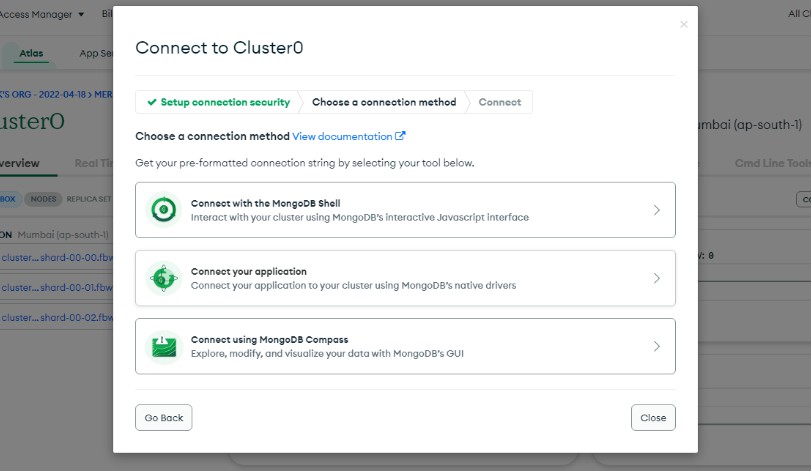This screenshot has height=471, width=811.
Task: Click the green checkmark on Setup connection security
Action: (x=151, y=102)
